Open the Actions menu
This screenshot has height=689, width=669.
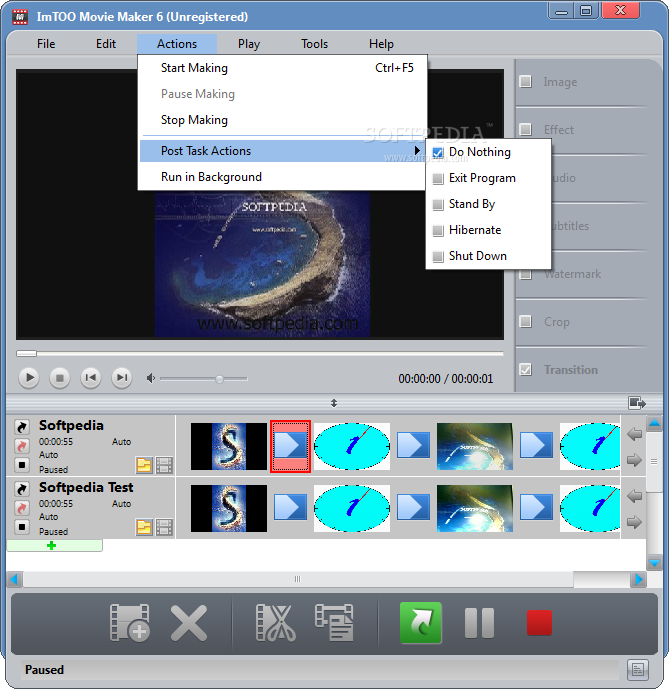point(177,44)
